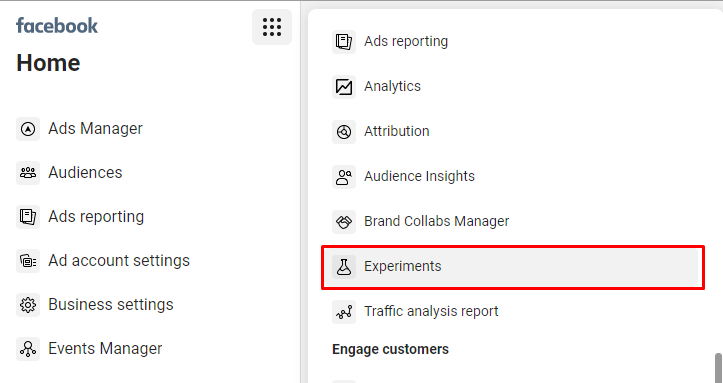Go to Ads Manager link in sidebar
Viewport: 723px width, 383px height.
(95, 129)
